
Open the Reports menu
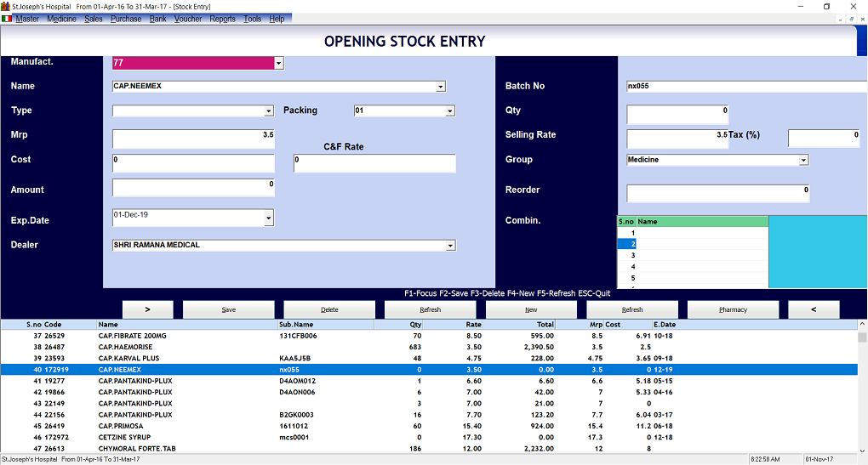tap(222, 19)
